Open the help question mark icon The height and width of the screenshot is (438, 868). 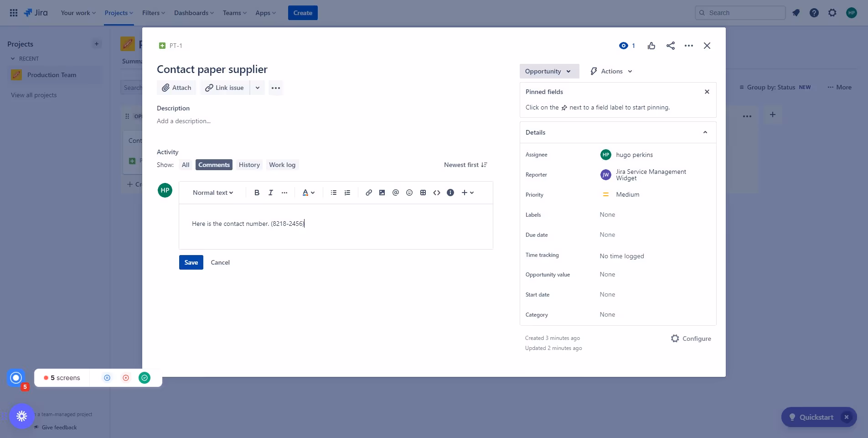pyautogui.click(x=814, y=13)
